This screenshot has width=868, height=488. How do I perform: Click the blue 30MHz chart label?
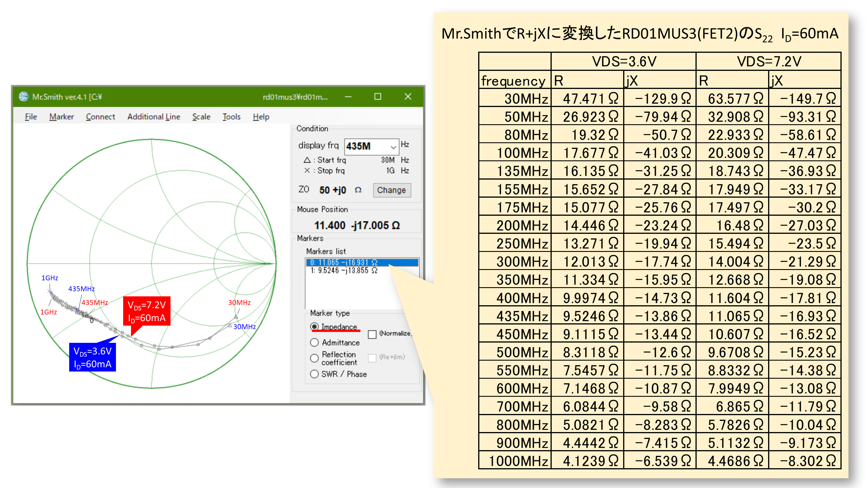click(244, 326)
